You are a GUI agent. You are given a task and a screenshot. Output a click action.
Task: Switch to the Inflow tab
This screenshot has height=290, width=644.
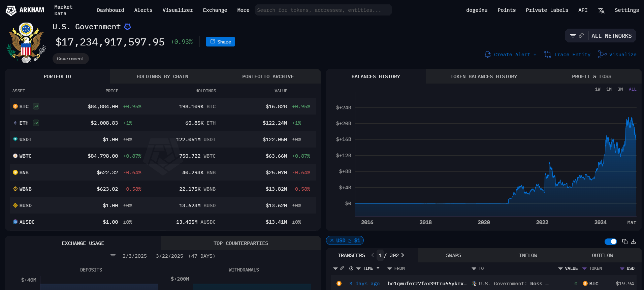coord(528,255)
